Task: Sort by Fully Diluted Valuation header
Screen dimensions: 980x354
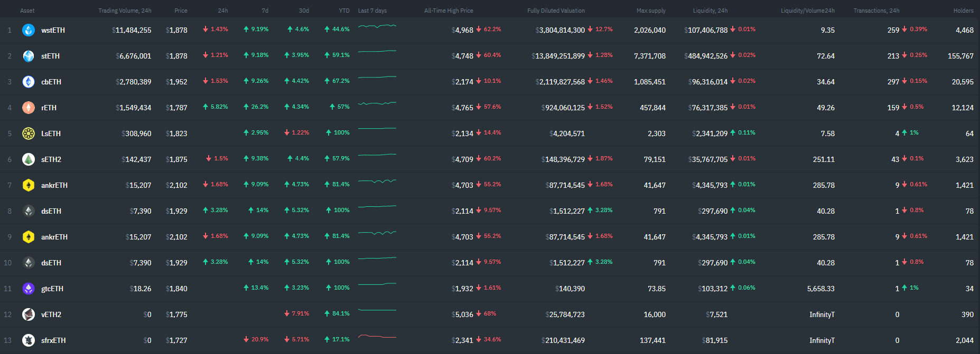Action: (556, 11)
